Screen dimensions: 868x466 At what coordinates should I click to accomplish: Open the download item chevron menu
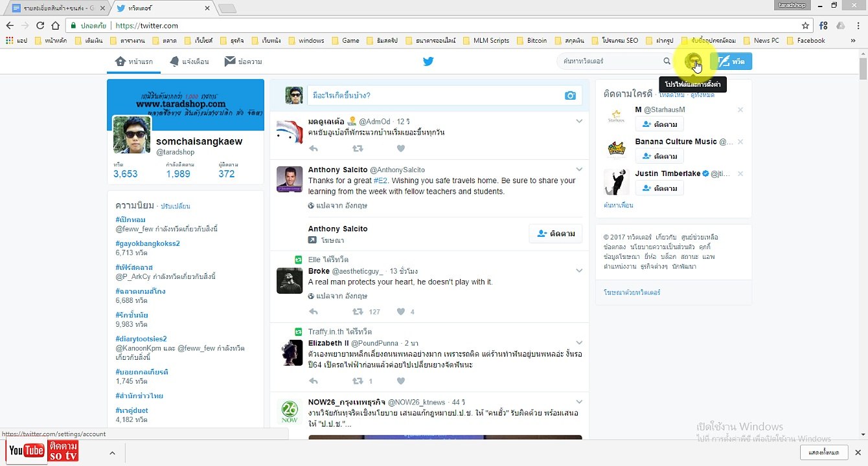(112, 453)
